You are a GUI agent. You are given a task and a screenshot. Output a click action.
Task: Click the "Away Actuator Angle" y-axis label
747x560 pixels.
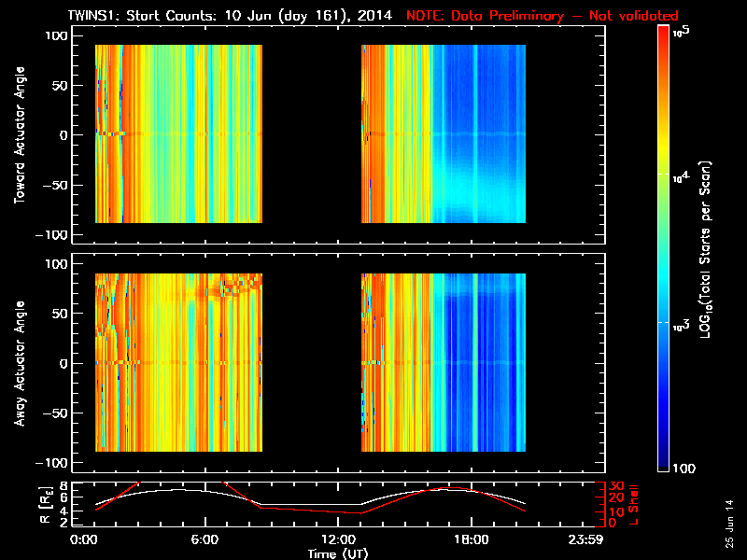point(17,363)
